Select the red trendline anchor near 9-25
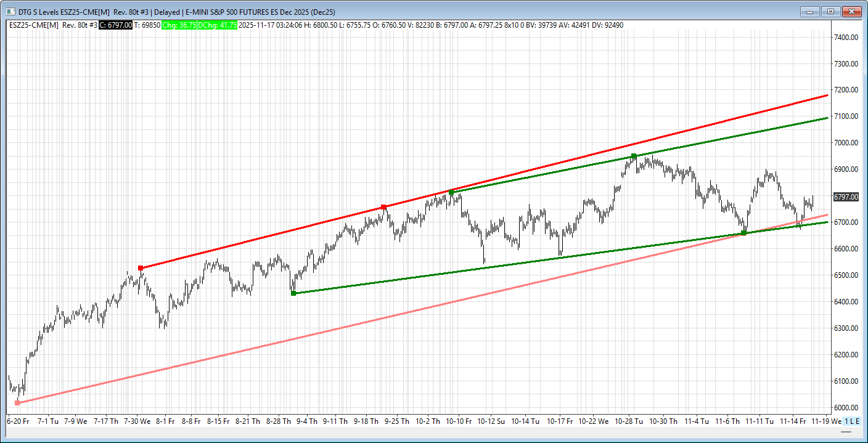 pos(383,207)
